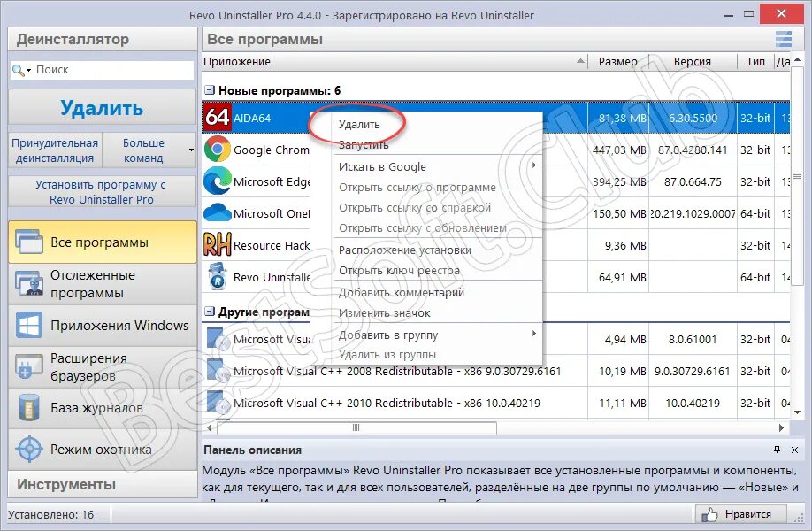812x531 pixels.
Task: Open the 'Инструменты' section
Action: click(x=102, y=484)
